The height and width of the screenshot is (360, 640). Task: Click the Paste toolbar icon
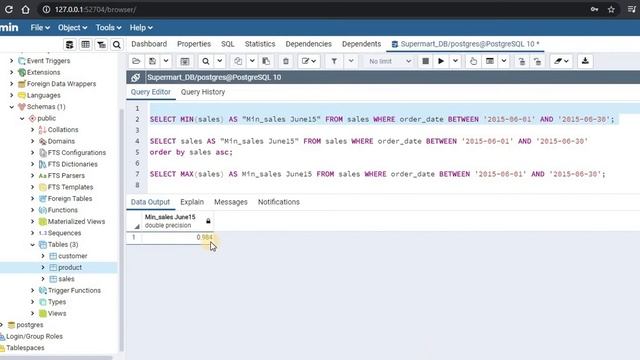266,61
